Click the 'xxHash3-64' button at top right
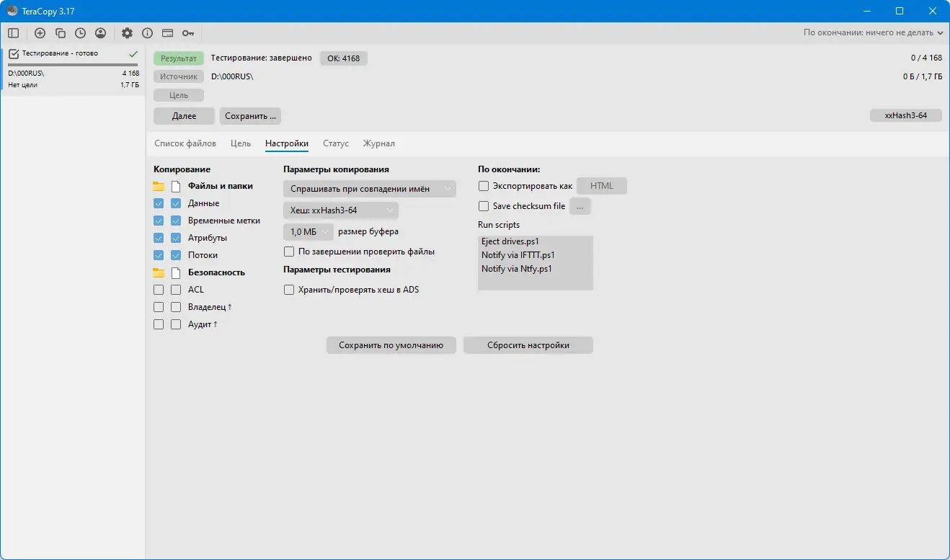Screen dimensions: 950x560 click(906, 115)
